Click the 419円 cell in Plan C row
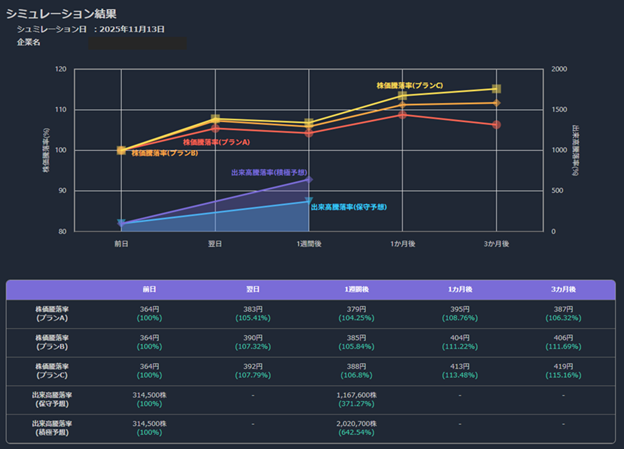The image size is (624, 449). 562,366
